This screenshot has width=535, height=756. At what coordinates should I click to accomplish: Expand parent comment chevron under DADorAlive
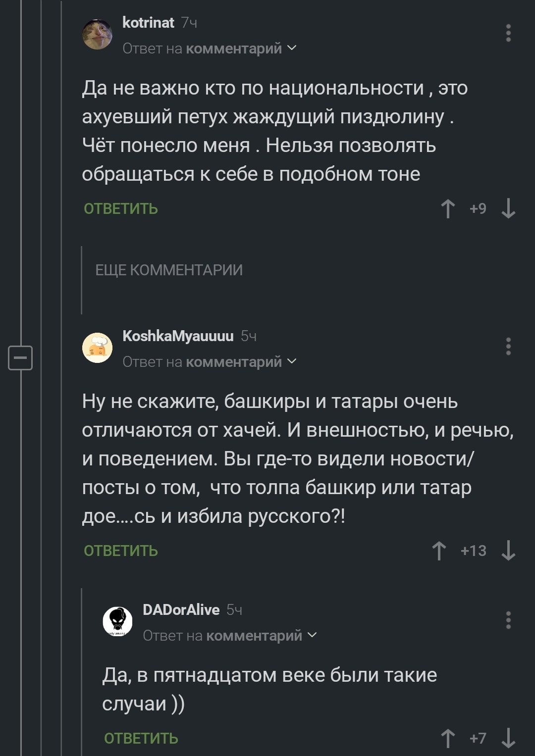pyautogui.click(x=312, y=635)
